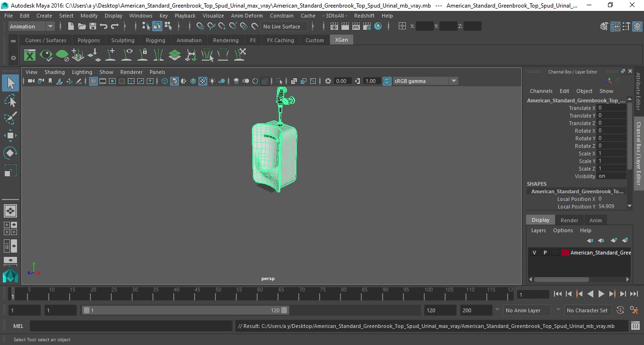Switch to Rigging shelf tab

point(155,40)
